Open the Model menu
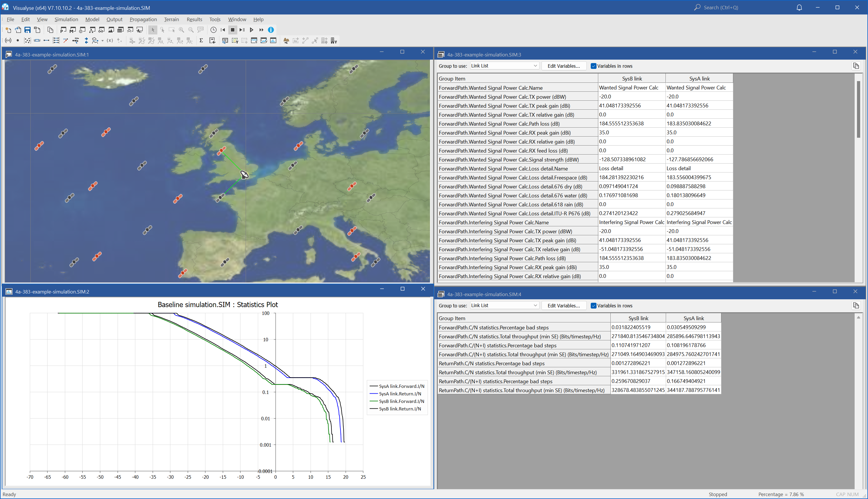This screenshot has width=868, height=499. pyautogui.click(x=92, y=19)
